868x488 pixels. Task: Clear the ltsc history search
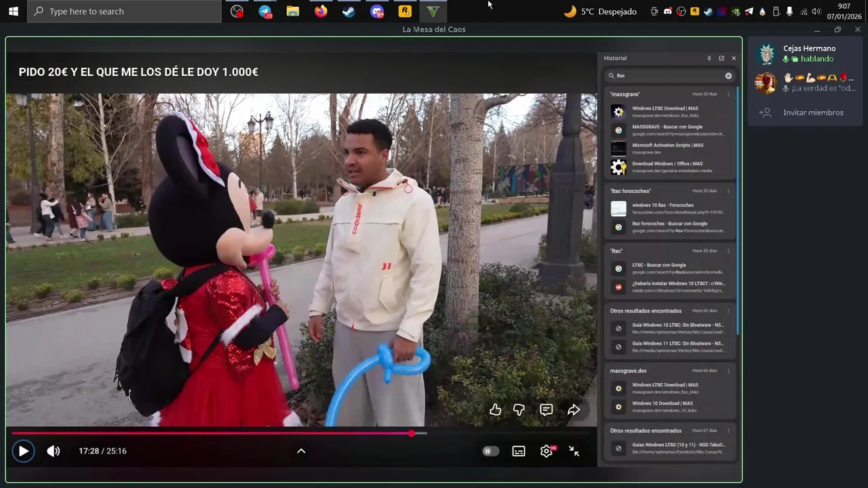click(728, 76)
